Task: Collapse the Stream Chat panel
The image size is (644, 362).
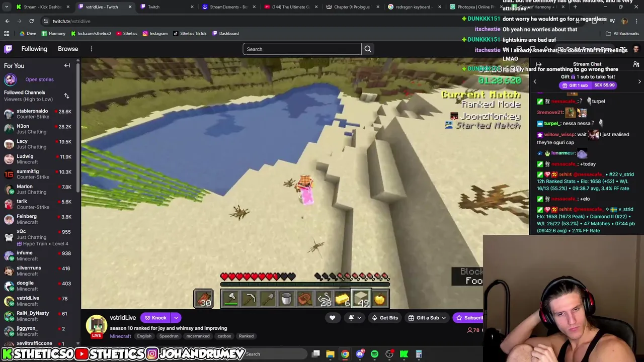Action: [538, 64]
